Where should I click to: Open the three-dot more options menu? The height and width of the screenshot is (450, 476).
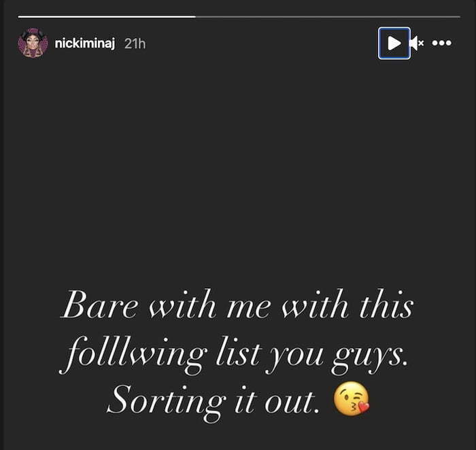click(442, 43)
